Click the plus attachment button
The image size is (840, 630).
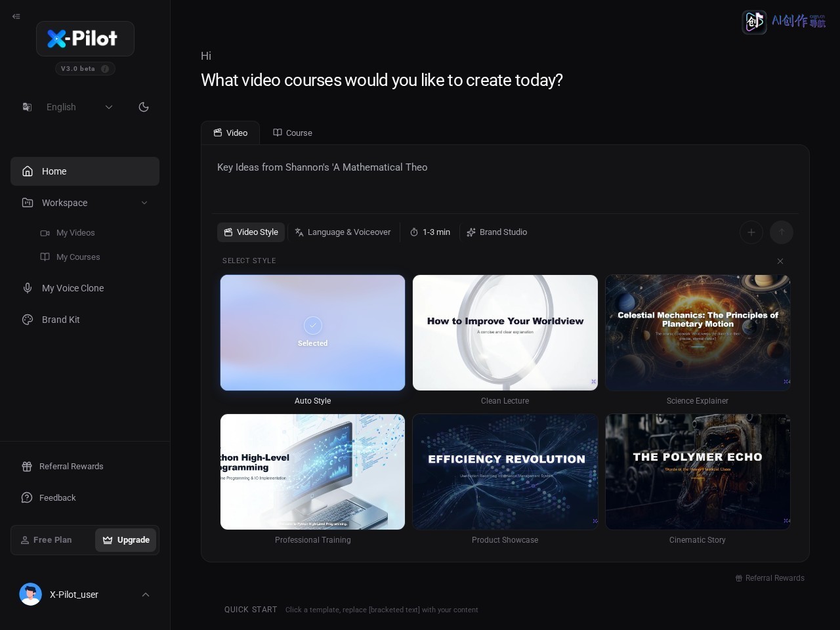(x=751, y=232)
